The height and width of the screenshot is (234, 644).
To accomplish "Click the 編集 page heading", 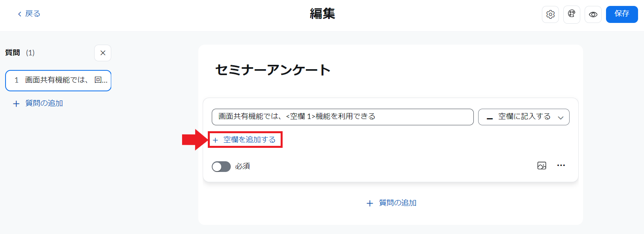I will tap(322, 14).
